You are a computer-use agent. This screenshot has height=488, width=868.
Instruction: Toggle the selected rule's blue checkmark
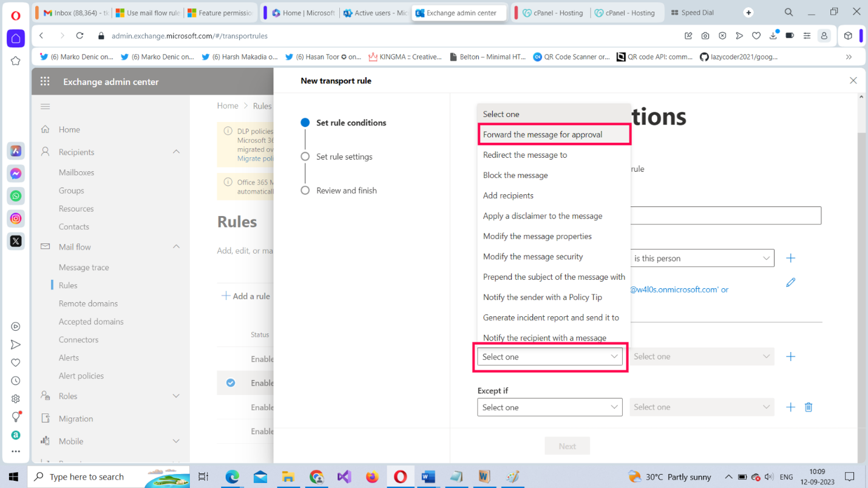pos(231,383)
